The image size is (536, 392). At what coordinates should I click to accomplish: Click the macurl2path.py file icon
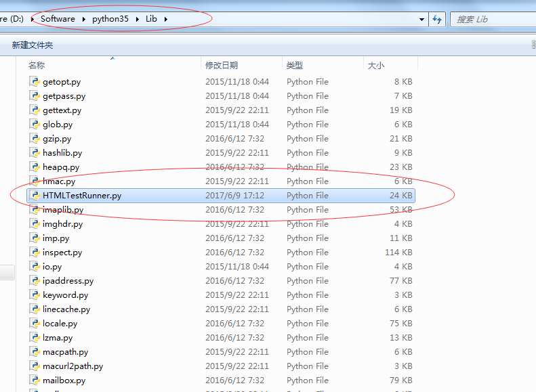tap(35, 366)
